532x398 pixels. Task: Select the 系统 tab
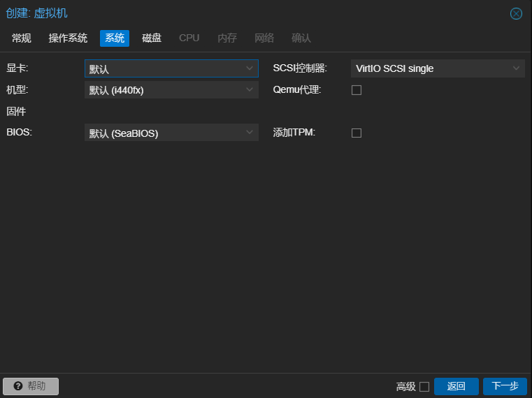pyautogui.click(x=115, y=38)
